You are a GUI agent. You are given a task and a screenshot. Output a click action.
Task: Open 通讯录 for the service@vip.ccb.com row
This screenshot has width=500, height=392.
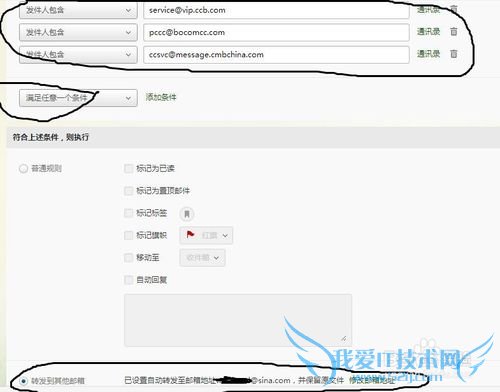(428, 10)
